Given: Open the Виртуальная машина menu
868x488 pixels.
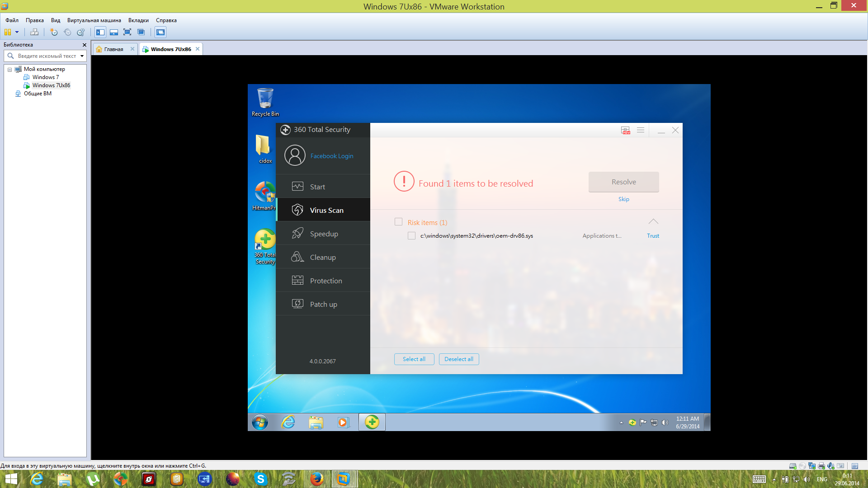Looking at the screenshot, I should [94, 20].
